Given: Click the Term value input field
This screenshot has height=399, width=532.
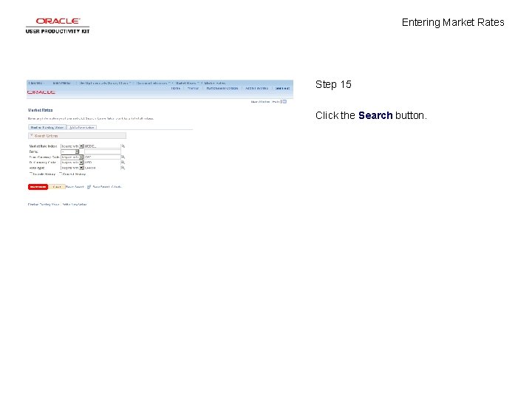Looking at the screenshot, I should (x=103, y=151).
